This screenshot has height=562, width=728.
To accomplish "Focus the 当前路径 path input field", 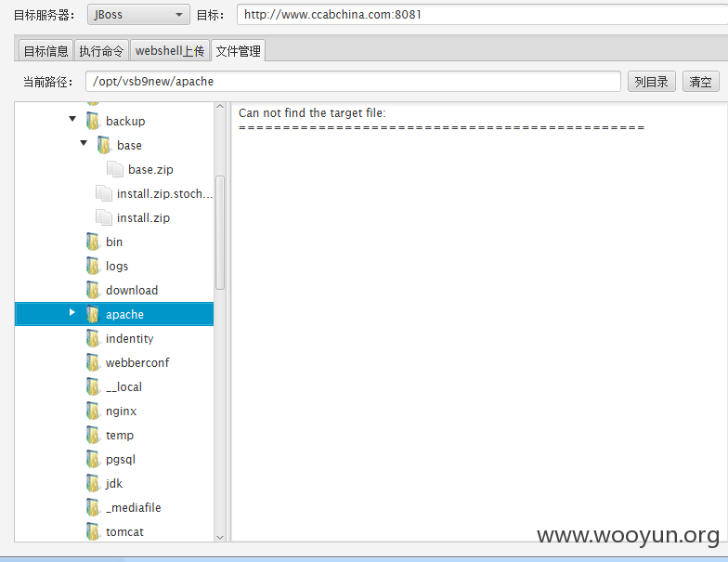I will click(x=353, y=82).
